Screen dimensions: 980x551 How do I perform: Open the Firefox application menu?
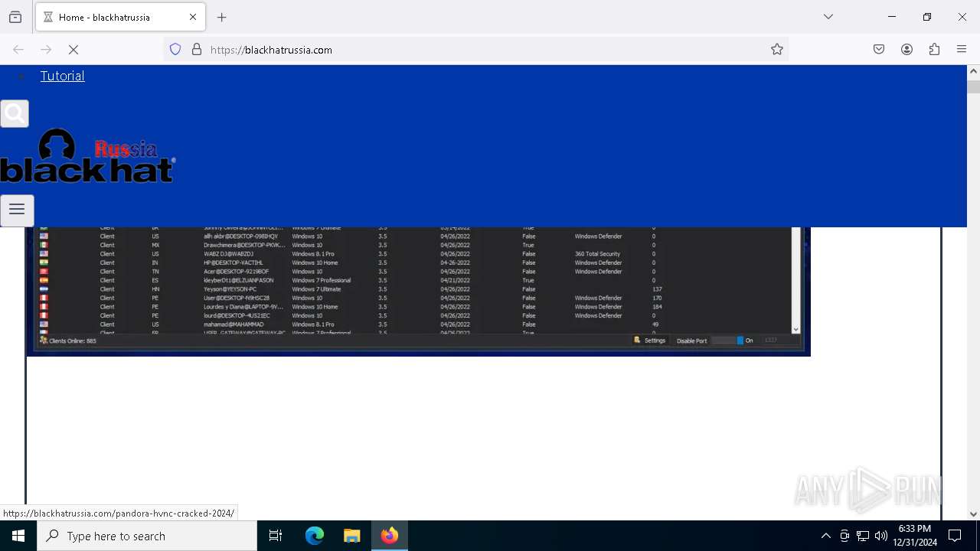coord(962,50)
